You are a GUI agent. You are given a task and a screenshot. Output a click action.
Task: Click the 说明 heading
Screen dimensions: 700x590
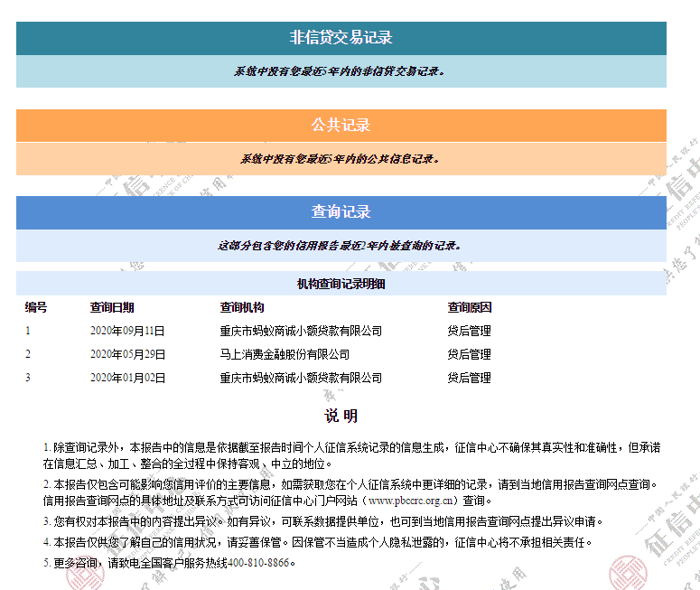pyautogui.click(x=341, y=416)
